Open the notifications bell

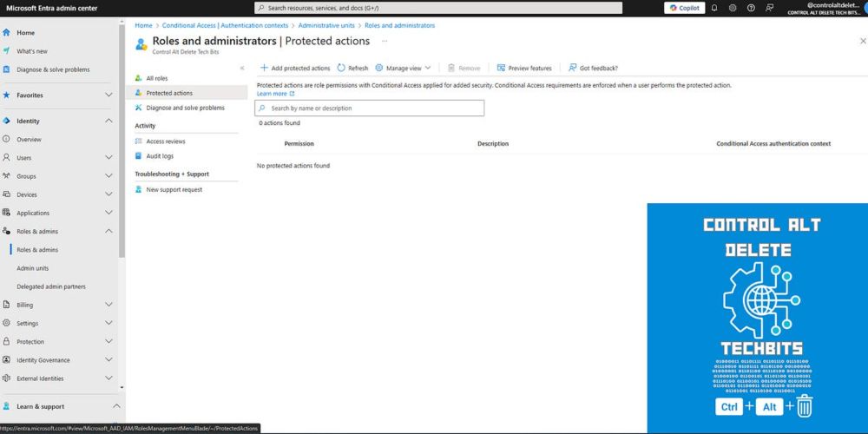click(x=714, y=8)
